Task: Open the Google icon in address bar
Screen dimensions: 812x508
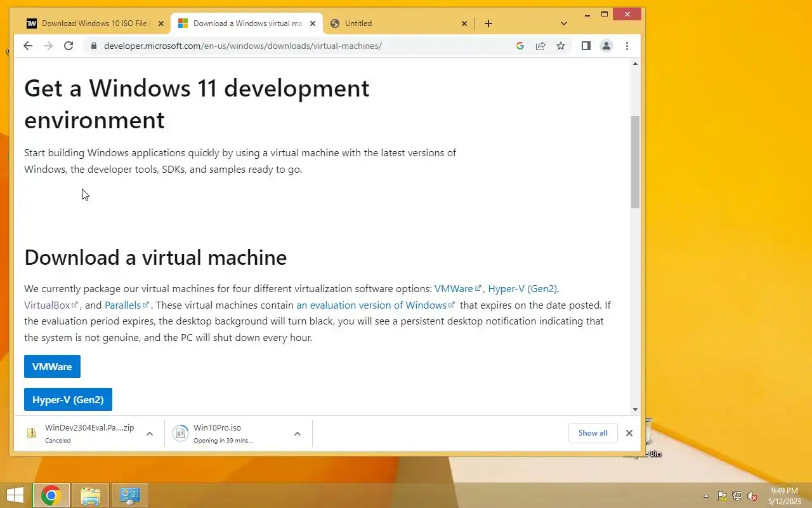Action: click(x=520, y=46)
